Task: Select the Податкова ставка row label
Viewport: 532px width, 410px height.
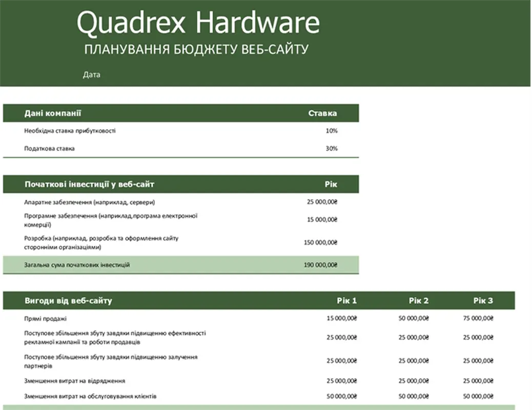Action: coord(49,149)
